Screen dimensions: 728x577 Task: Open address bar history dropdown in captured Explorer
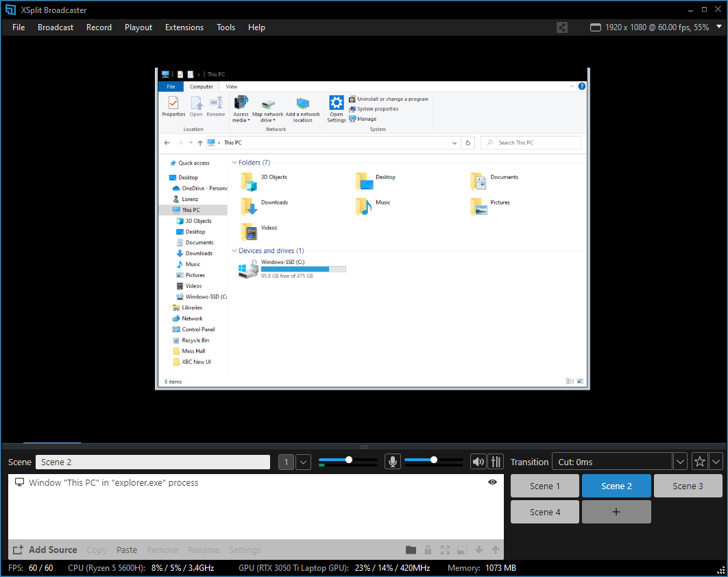click(x=454, y=143)
